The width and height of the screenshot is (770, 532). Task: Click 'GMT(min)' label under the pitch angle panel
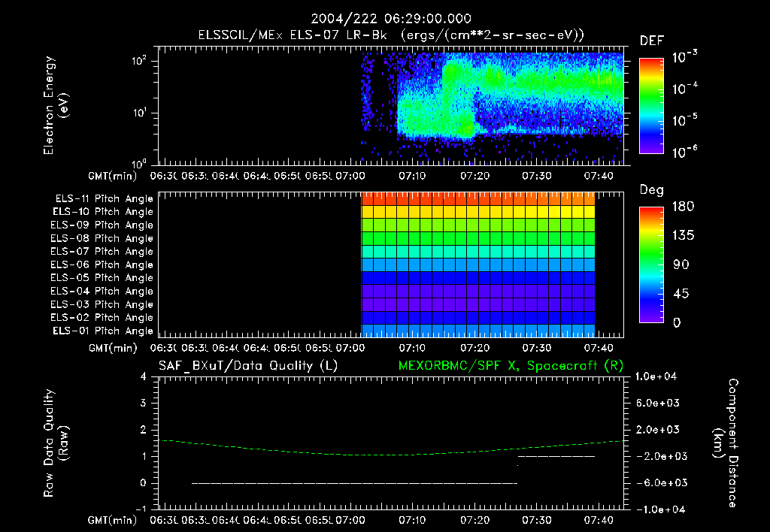click(113, 348)
